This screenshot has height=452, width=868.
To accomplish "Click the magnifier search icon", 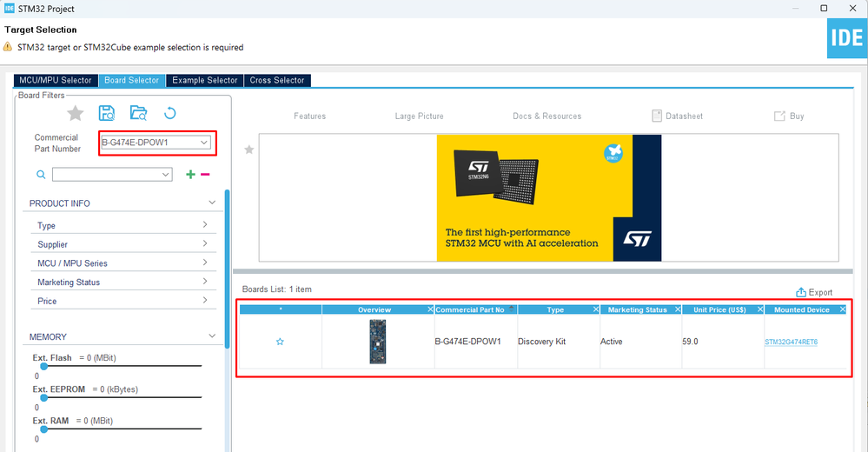I will tap(41, 175).
